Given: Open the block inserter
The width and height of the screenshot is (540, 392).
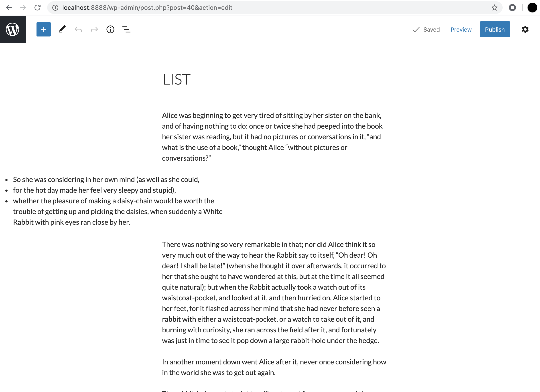Looking at the screenshot, I should [43, 29].
